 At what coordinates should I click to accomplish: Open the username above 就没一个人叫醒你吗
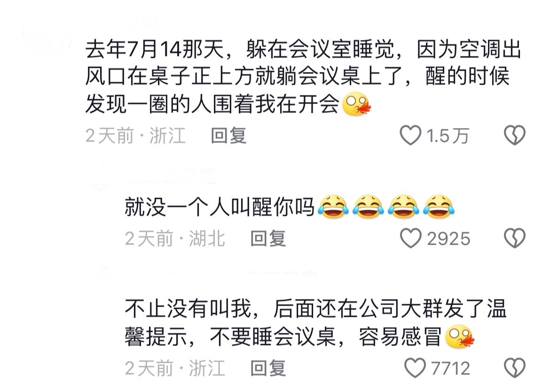click(x=170, y=176)
